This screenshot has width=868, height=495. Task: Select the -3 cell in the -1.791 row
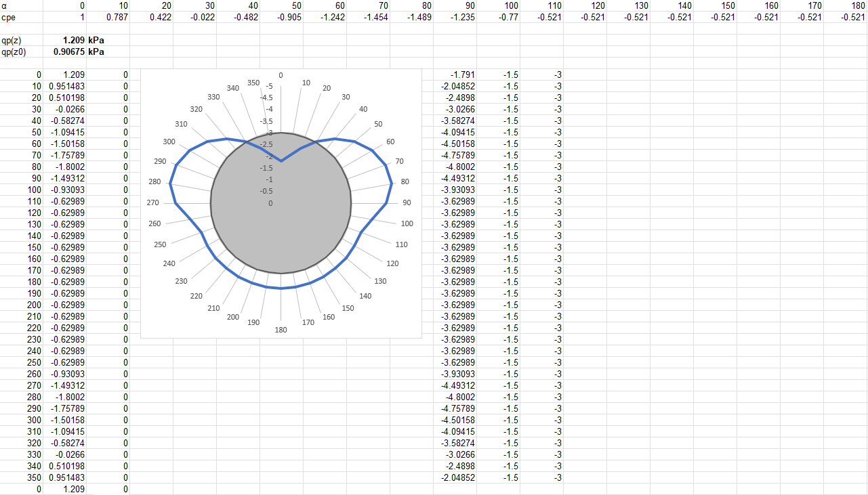(x=542, y=74)
